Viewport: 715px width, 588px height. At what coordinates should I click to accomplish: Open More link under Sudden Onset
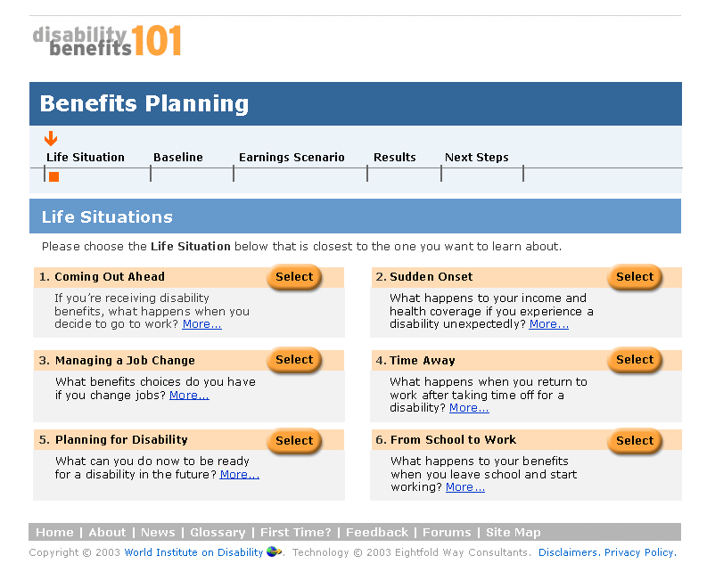pos(548,324)
